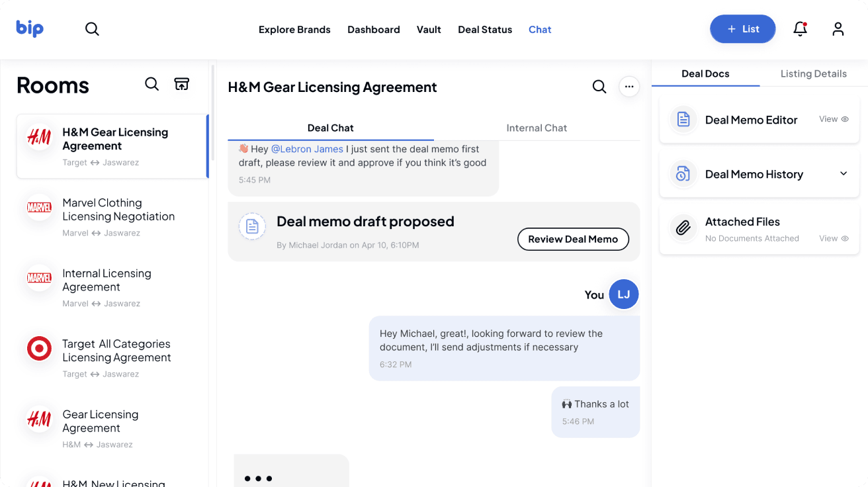Image resolution: width=868 pixels, height=487 pixels.
Task: Expand Deal Memo History chevron
Action: [x=844, y=174]
